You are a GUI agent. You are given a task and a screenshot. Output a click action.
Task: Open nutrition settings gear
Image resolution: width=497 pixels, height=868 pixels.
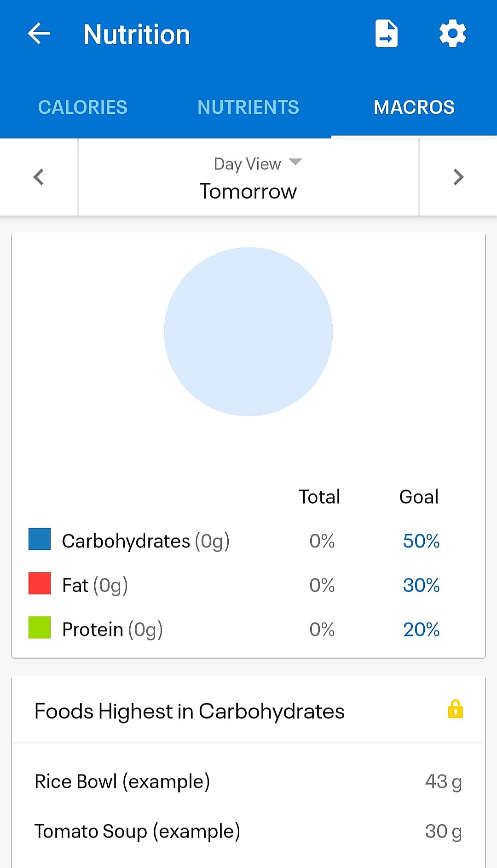click(x=453, y=34)
